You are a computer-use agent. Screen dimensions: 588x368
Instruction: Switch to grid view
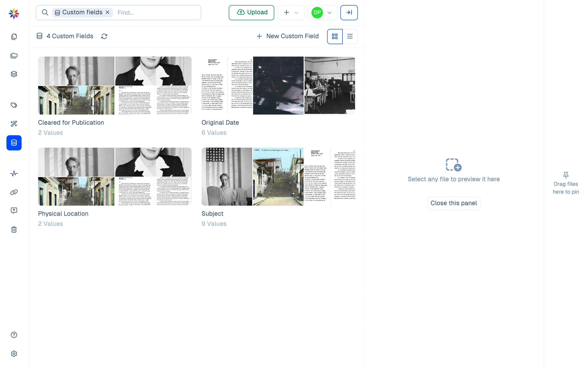click(x=335, y=36)
